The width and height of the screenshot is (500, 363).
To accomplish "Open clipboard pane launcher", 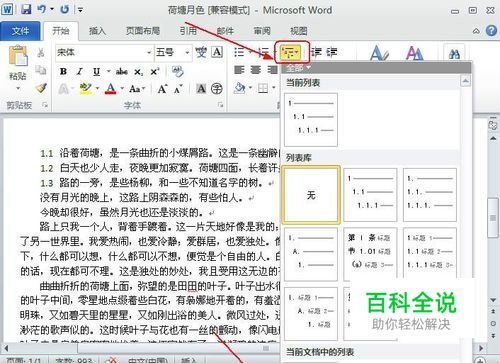I will 44,105.
